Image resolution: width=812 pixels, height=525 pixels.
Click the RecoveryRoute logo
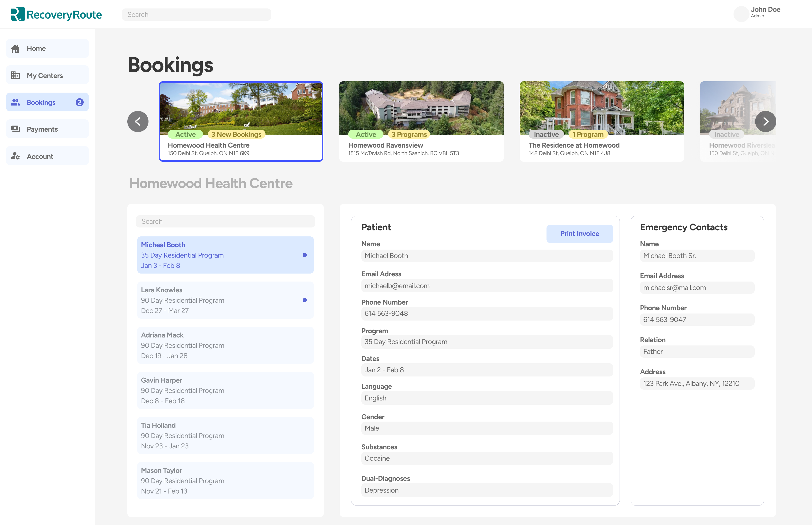click(x=56, y=14)
